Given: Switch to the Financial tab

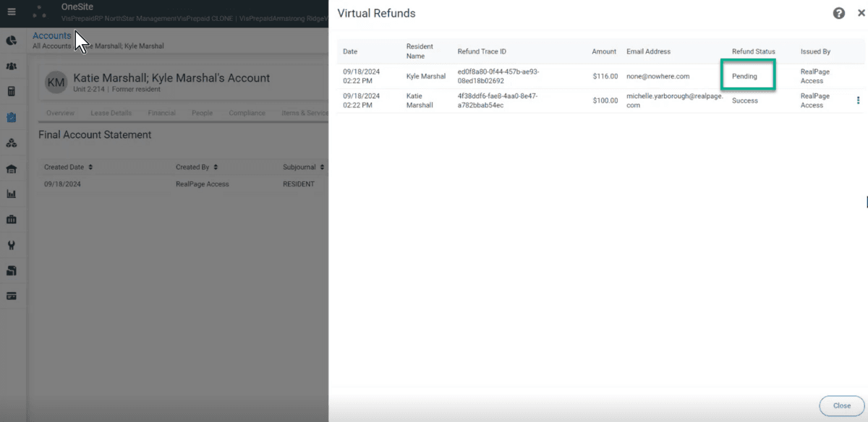Looking at the screenshot, I should 161,113.
